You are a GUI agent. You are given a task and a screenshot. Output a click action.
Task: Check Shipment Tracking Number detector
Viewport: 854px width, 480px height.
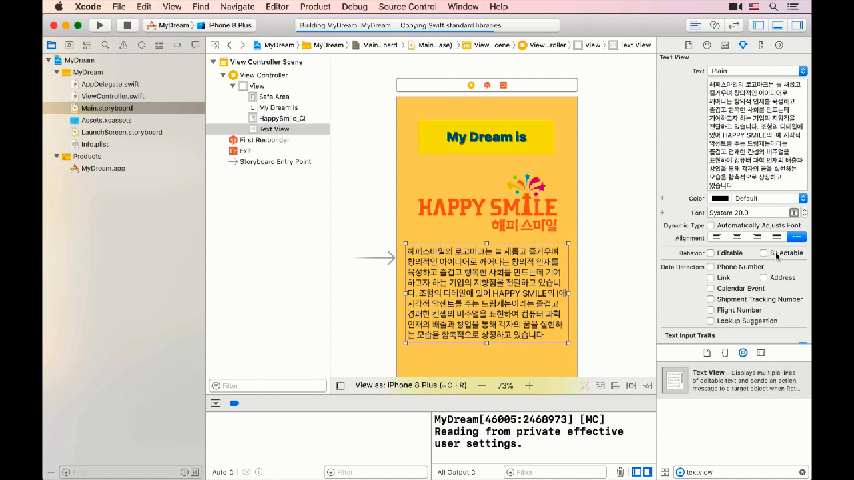click(x=710, y=300)
